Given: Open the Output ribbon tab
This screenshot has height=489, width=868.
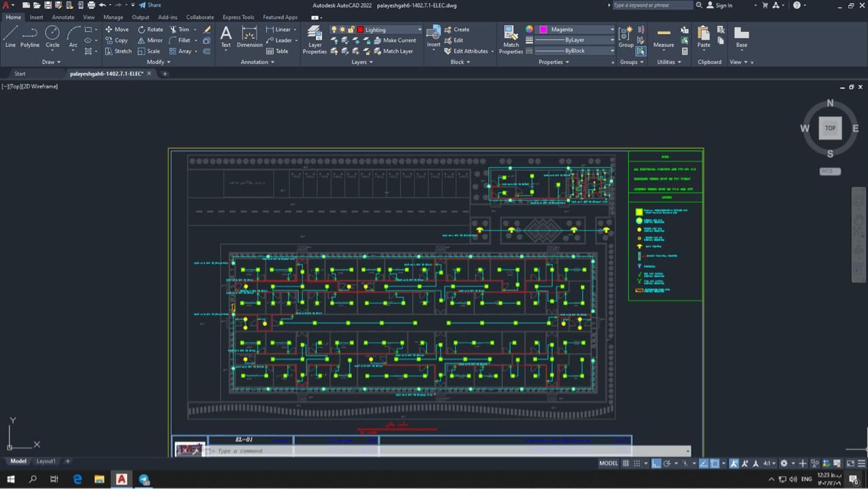Looking at the screenshot, I should (x=140, y=17).
